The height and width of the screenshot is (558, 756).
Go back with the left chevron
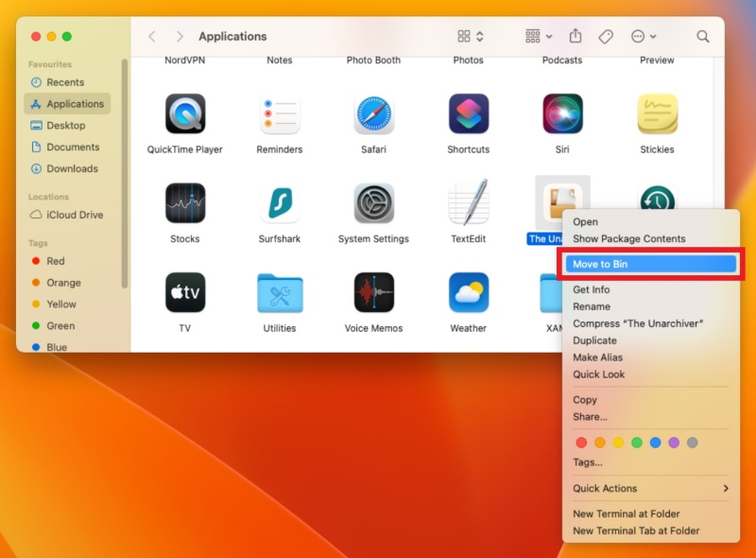pyautogui.click(x=152, y=36)
